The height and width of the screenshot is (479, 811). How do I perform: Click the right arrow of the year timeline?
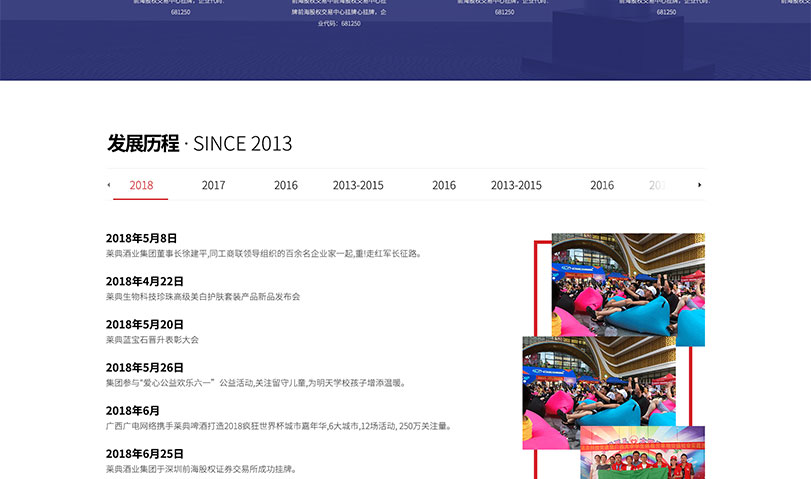pos(699,185)
